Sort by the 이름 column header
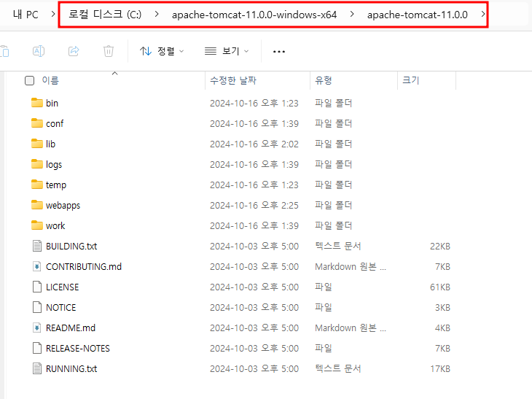 click(x=50, y=80)
